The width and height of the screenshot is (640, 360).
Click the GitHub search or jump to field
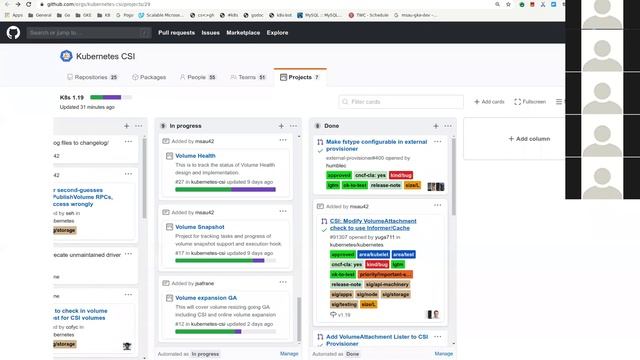[89, 33]
